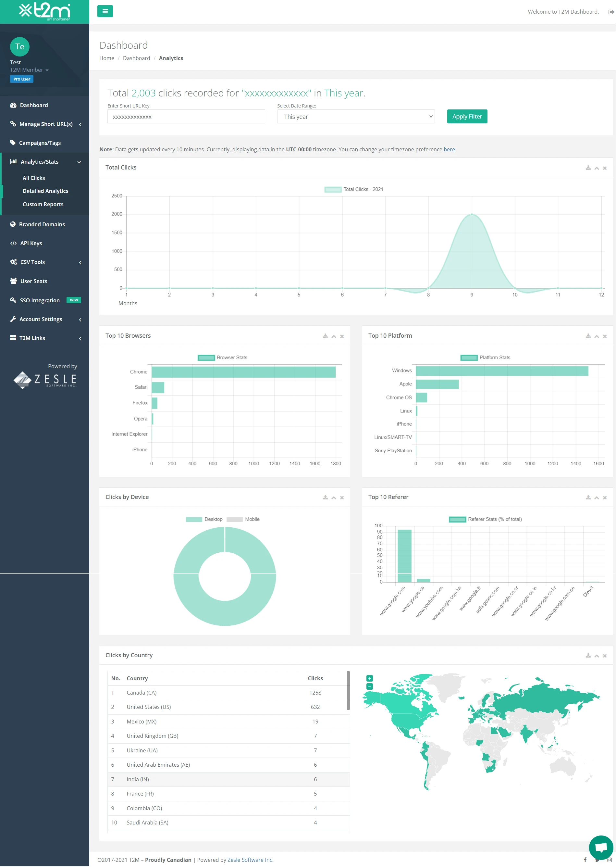
Task: Open Custom Reports in sidebar
Action: click(x=43, y=204)
